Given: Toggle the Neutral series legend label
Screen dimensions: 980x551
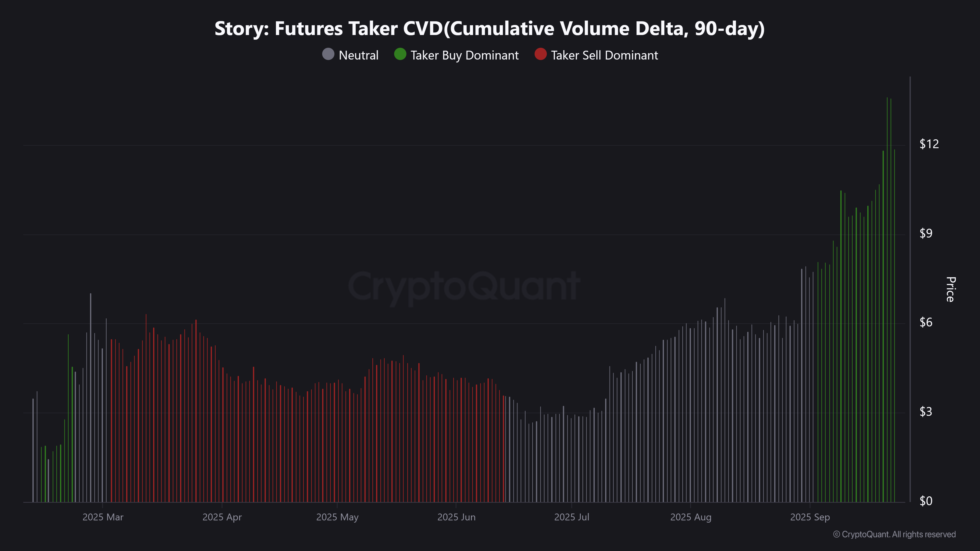Looking at the screenshot, I should (358, 56).
